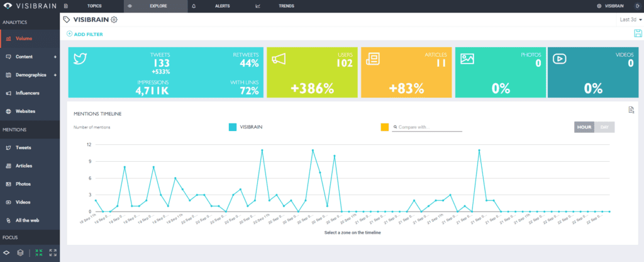Switch timeline to HOUR granularity
Viewport: 644px width, 262px height.
click(584, 127)
